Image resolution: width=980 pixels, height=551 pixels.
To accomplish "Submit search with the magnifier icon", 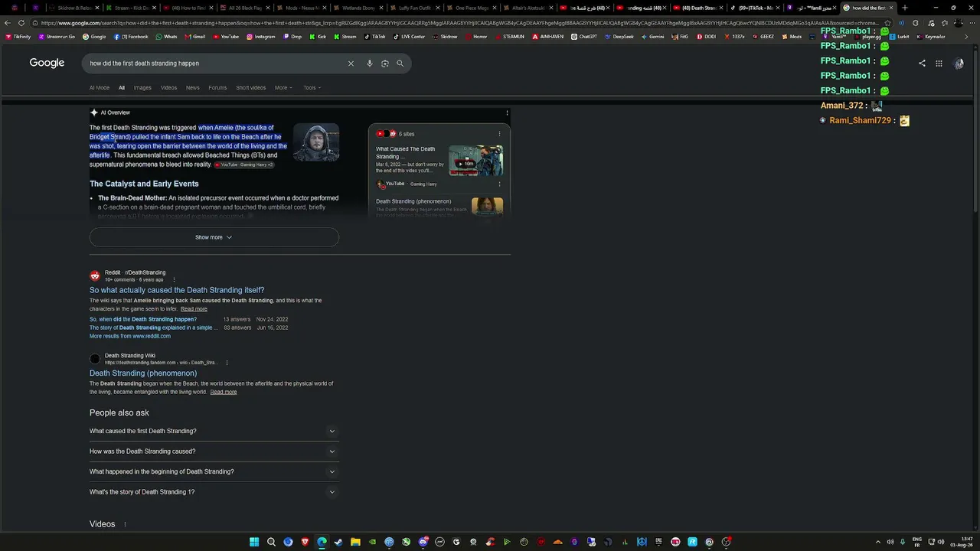I will pyautogui.click(x=400, y=64).
